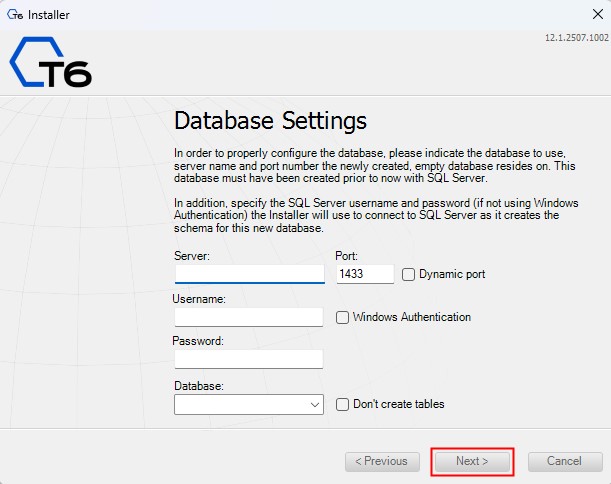Image resolution: width=611 pixels, height=484 pixels.
Task: Select the Password input field
Action: (x=249, y=359)
